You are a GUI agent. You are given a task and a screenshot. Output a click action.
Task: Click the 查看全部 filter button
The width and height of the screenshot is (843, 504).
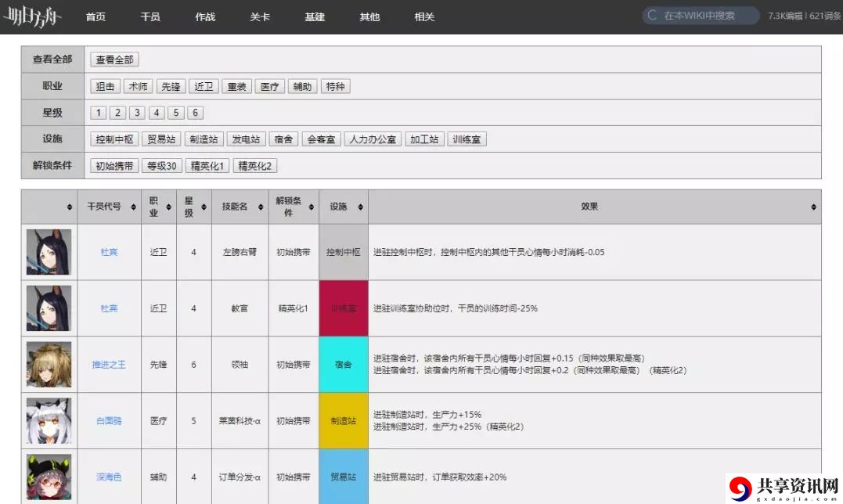pyautogui.click(x=114, y=59)
